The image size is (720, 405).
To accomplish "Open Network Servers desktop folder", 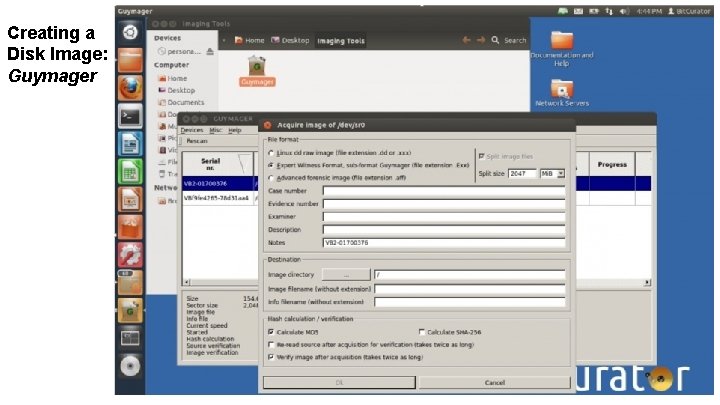I will (x=562, y=92).
